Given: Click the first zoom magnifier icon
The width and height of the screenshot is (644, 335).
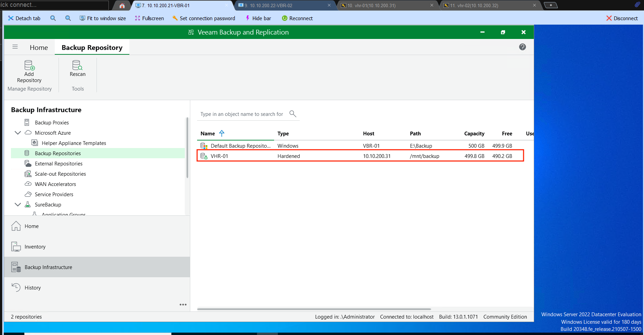Looking at the screenshot, I should coord(53,18).
